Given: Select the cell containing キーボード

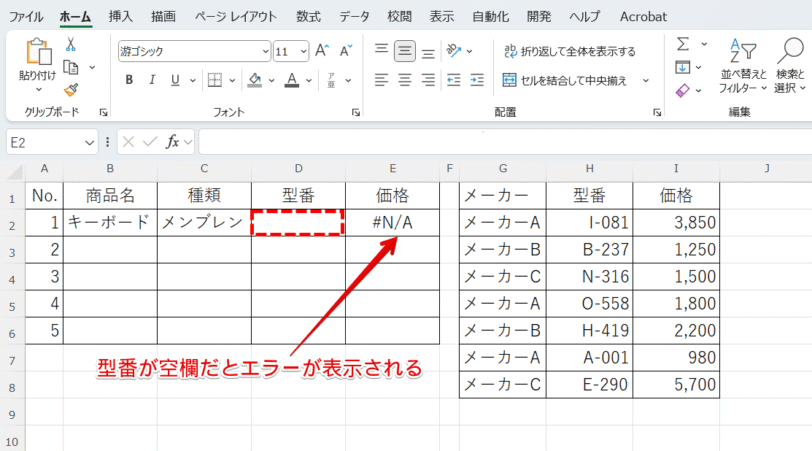Looking at the screenshot, I should [110, 223].
